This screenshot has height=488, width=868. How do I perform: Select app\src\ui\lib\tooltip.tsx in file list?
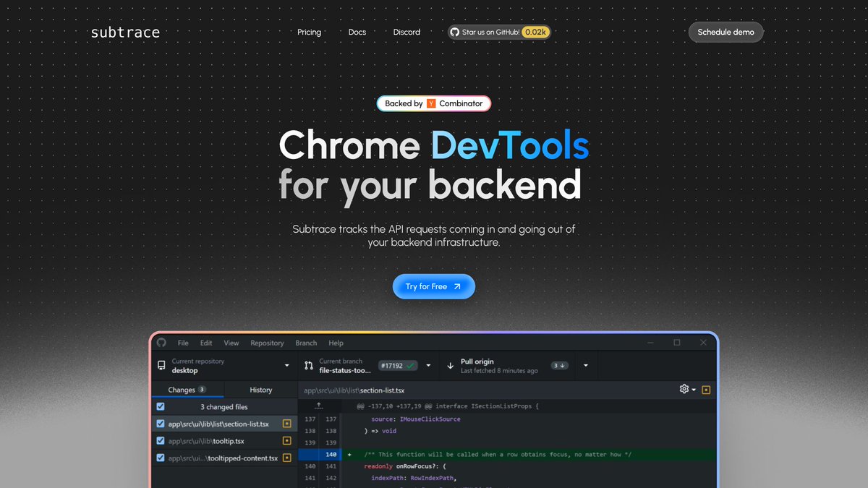(x=224, y=441)
